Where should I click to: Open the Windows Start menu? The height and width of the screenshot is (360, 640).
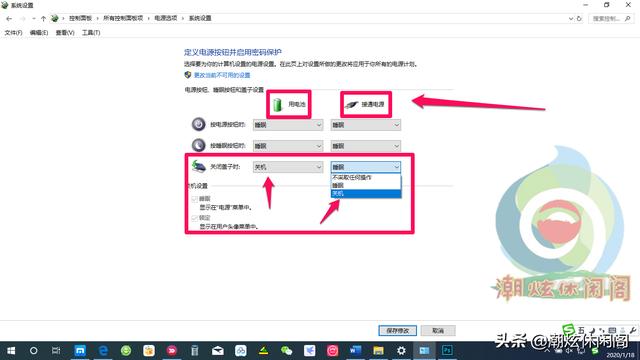click(x=11, y=351)
